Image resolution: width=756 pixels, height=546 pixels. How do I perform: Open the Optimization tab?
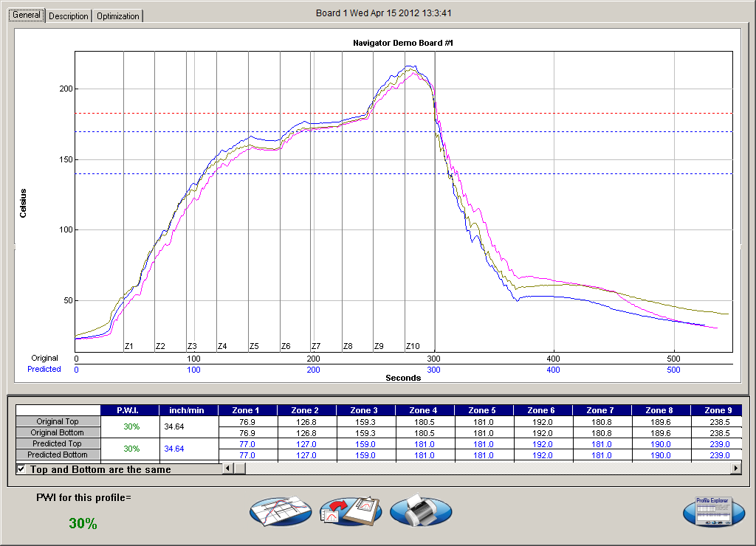(x=117, y=16)
